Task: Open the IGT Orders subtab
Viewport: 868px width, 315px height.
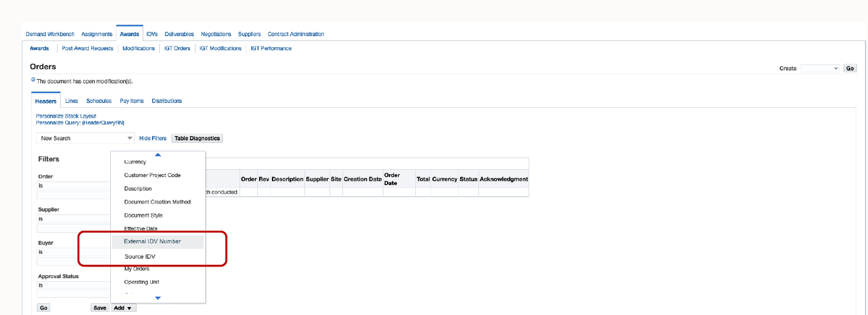Action: tap(177, 48)
